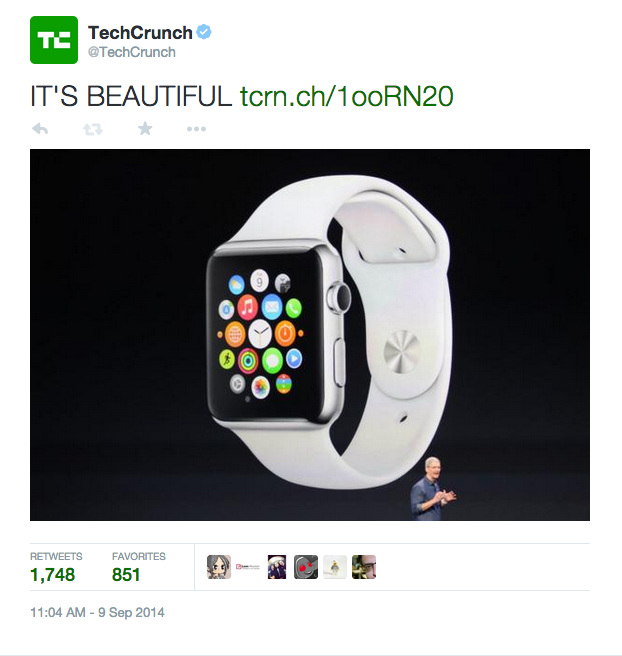622x656 pixels.
Task: Click the 11:04 AM - 9 Sep 2014 timestamp
Action: click(97, 612)
